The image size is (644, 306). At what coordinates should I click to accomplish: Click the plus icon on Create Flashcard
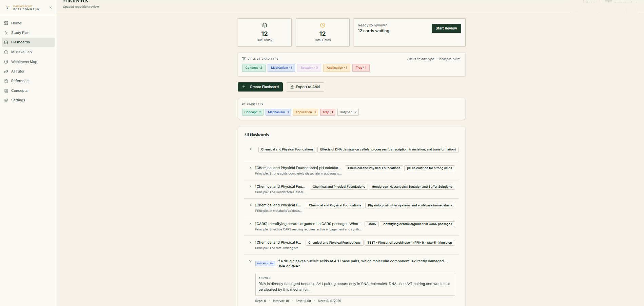coord(244,87)
